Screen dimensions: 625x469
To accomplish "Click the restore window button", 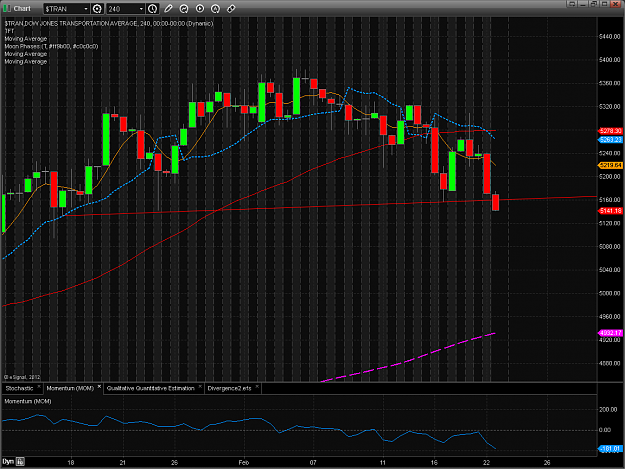I will [x=594, y=4].
